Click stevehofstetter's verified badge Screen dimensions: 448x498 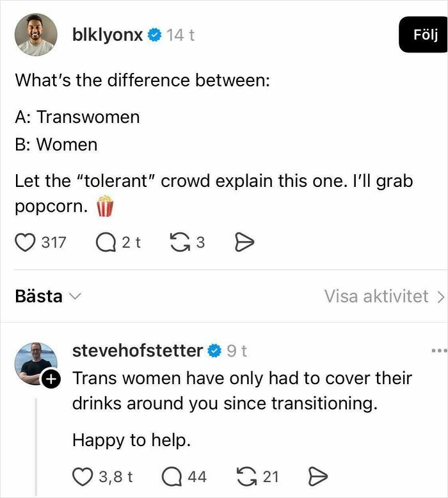[214, 351]
